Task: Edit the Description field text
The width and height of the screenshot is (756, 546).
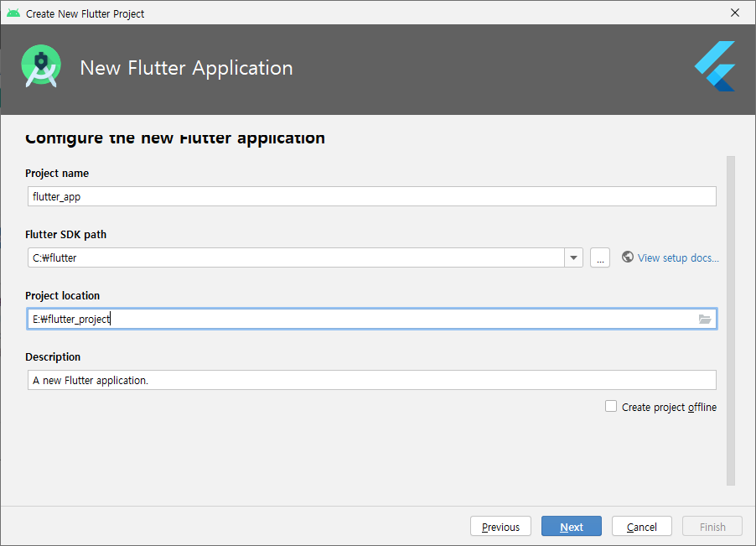Action: 372,380
